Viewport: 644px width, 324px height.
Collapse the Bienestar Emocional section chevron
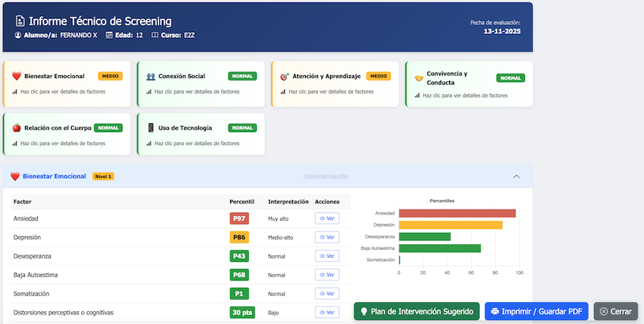pos(516,177)
